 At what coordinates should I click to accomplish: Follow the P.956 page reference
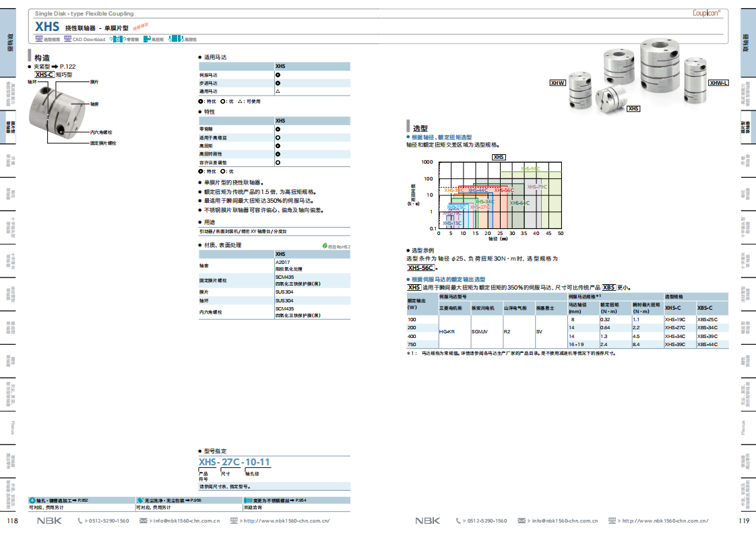coord(196,500)
